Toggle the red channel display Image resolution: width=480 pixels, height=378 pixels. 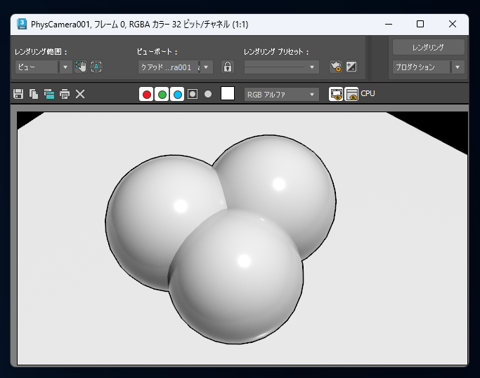[x=146, y=94]
